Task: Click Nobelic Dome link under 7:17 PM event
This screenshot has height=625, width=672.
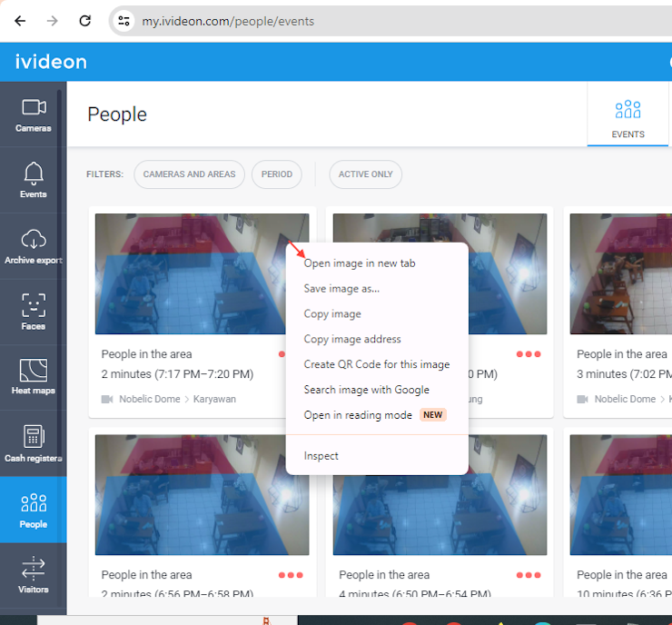Action: coord(150,399)
